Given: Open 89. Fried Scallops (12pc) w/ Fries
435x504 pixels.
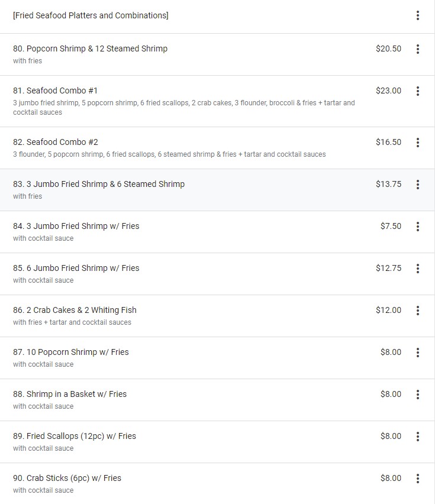Looking at the screenshot, I should tap(75, 436).
